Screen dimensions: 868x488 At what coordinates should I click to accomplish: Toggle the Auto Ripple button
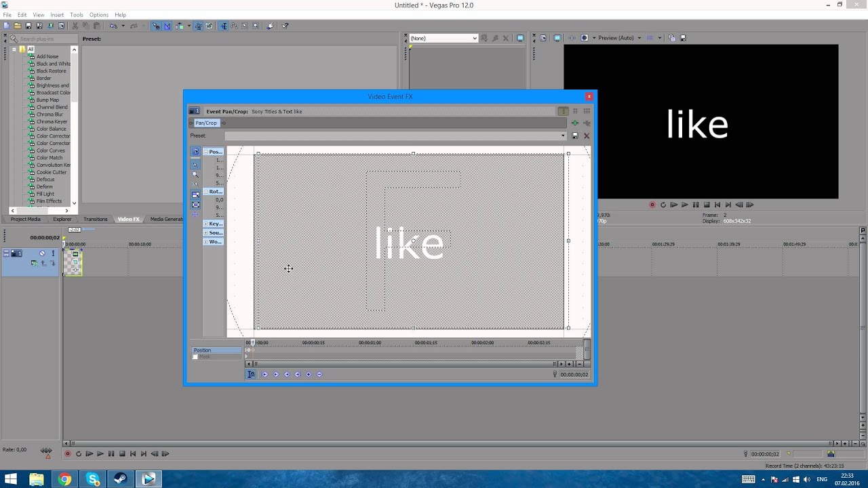pyautogui.click(x=180, y=26)
